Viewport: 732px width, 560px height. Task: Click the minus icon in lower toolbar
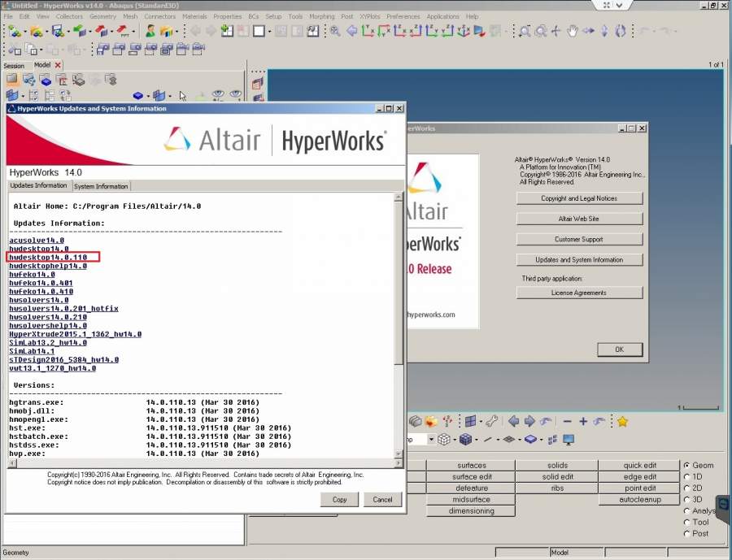coord(567,421)
